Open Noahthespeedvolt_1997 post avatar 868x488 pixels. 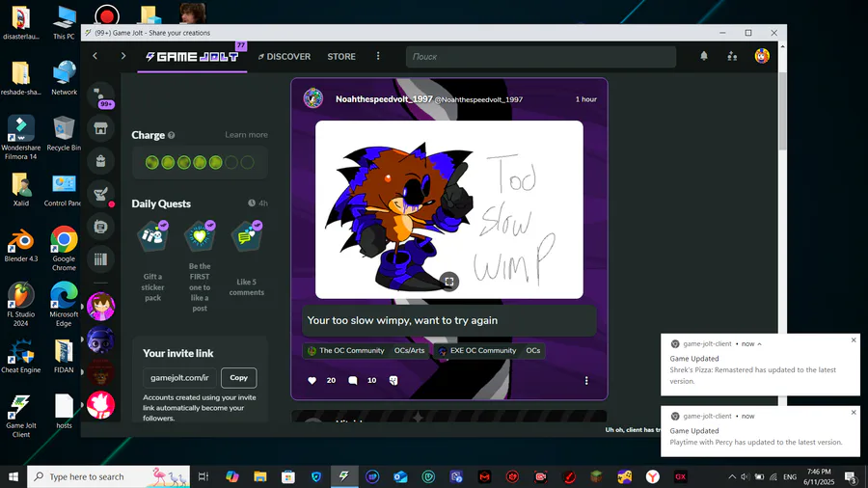313,98
